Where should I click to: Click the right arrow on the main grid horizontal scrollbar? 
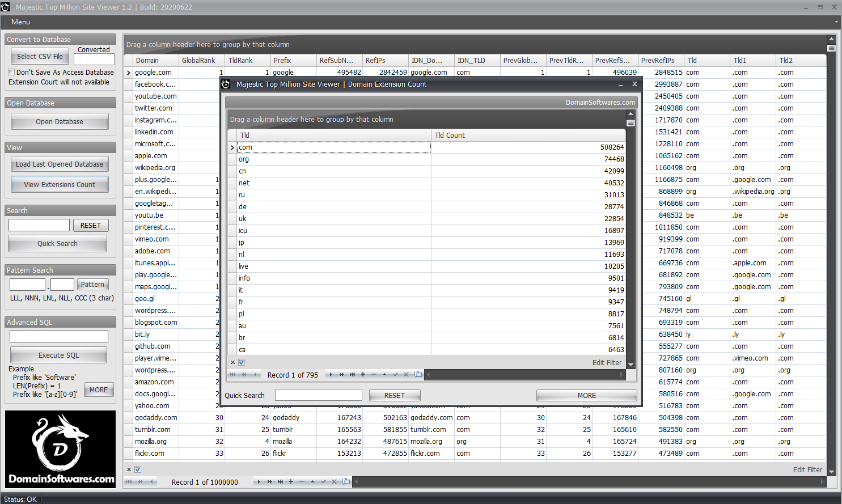click(822, 482)
